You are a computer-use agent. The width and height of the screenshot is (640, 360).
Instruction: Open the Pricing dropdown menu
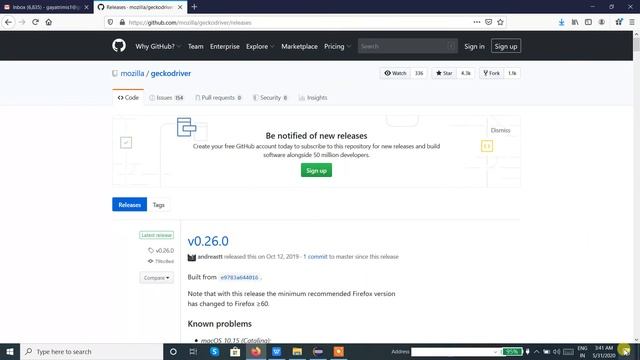pos(337,46)
